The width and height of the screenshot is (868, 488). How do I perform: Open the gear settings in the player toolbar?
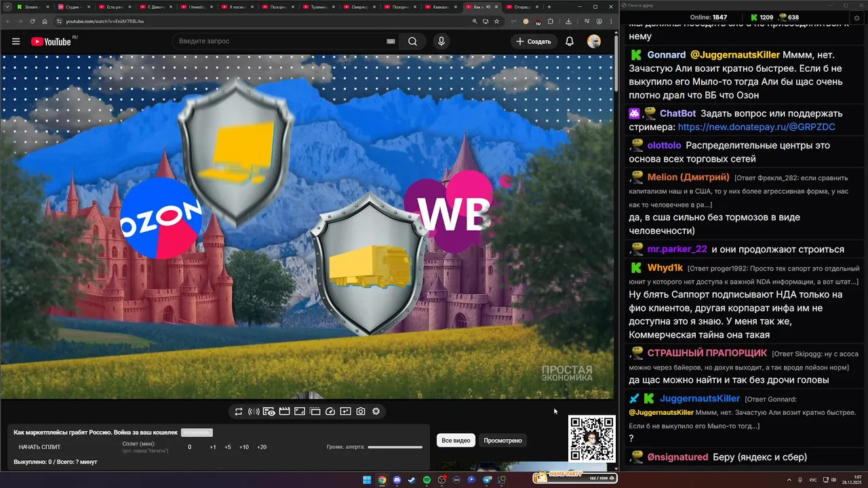point(376,411)
